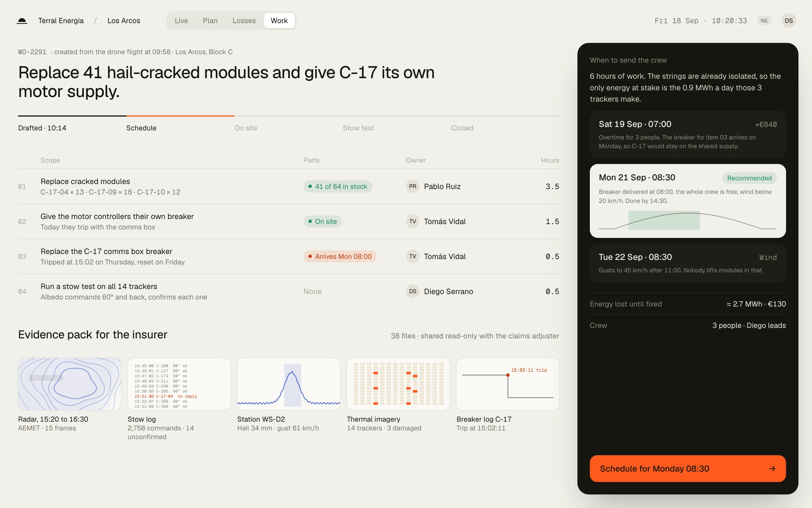
Task: Open the Thermal imagery thumbnail
Action: pyautogui.click(x=398, y=384)
